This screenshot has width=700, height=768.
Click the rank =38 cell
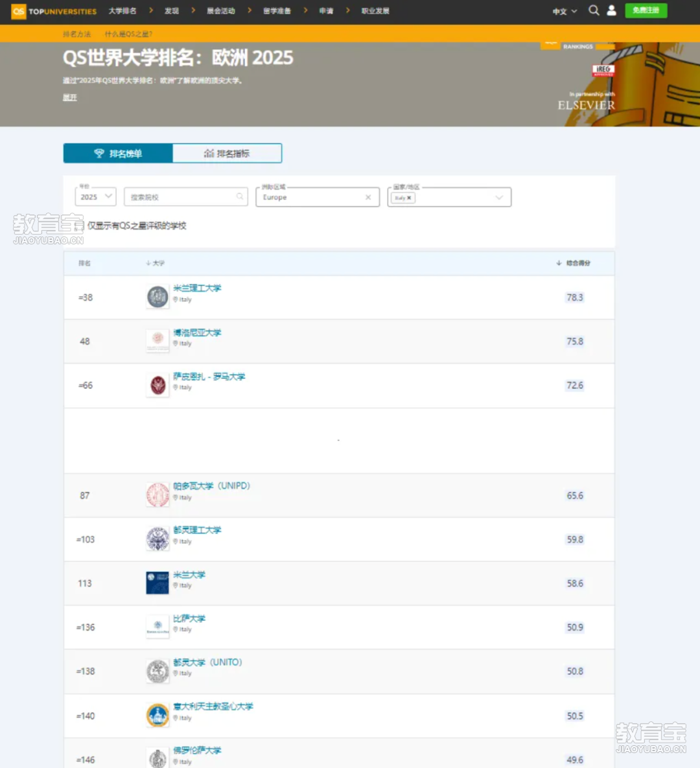tap(86, 297)
